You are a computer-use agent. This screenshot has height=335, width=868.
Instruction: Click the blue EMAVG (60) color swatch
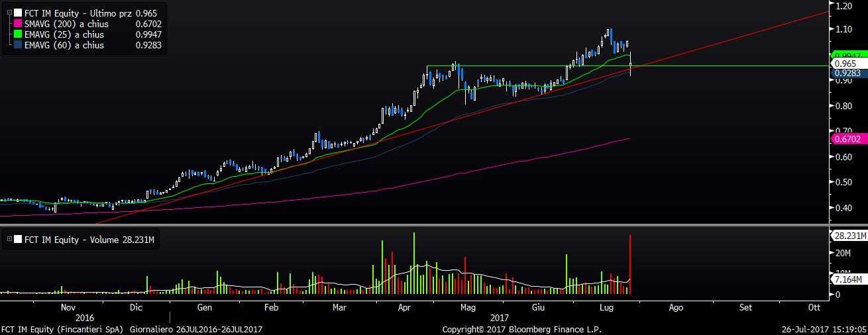pos(18,46)
